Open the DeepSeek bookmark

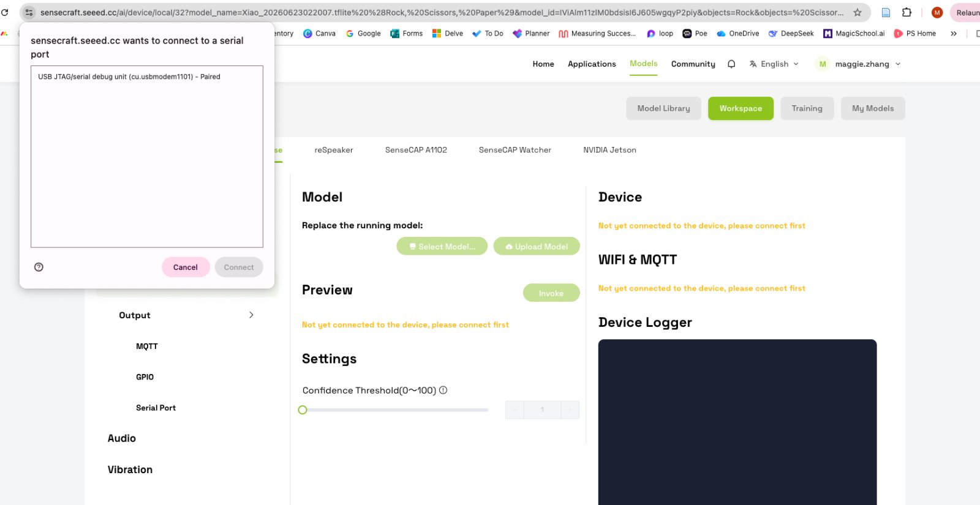791,34
